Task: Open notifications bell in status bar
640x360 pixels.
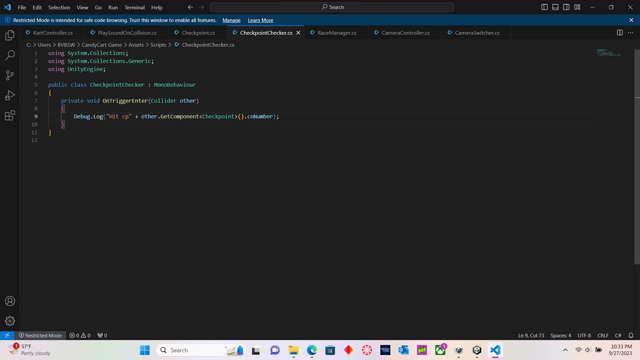Action: pyautogui.click(x=631, y=335)
